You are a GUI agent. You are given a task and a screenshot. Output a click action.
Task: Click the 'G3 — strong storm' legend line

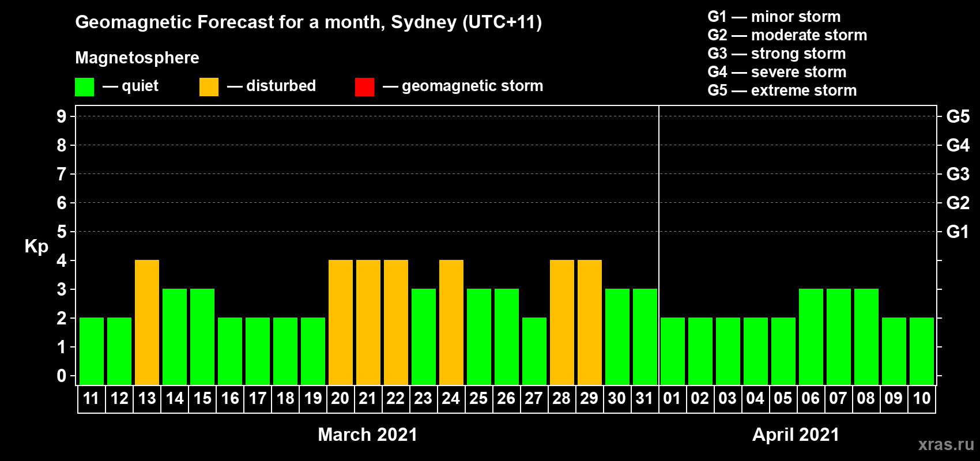777,54
